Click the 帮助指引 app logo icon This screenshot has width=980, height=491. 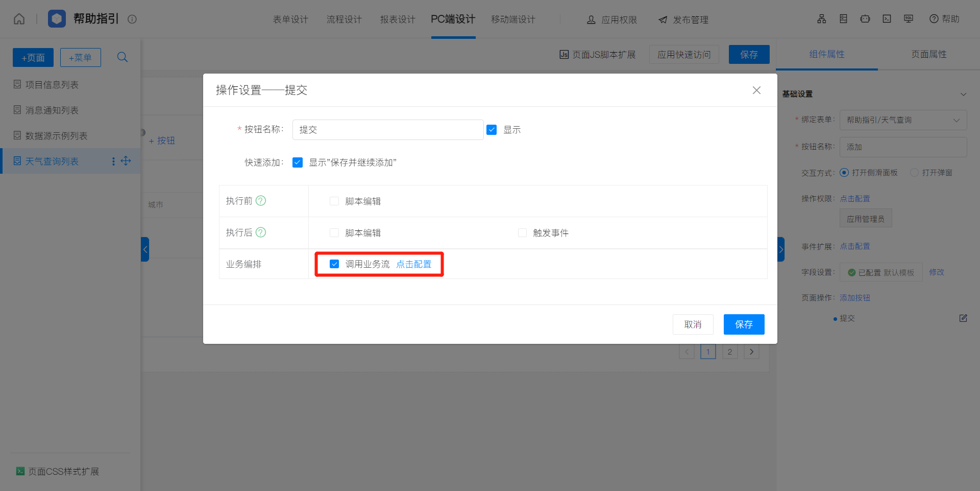click(57, 19)
